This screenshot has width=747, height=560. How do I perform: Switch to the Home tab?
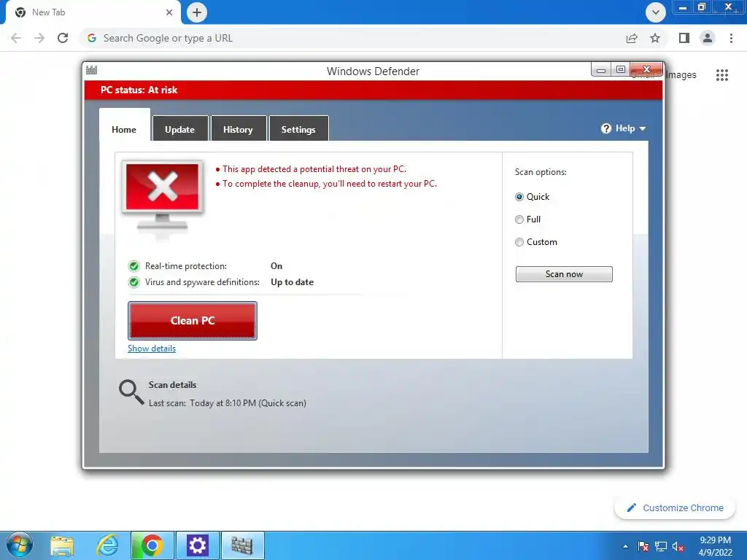click(x=124, y=130)
